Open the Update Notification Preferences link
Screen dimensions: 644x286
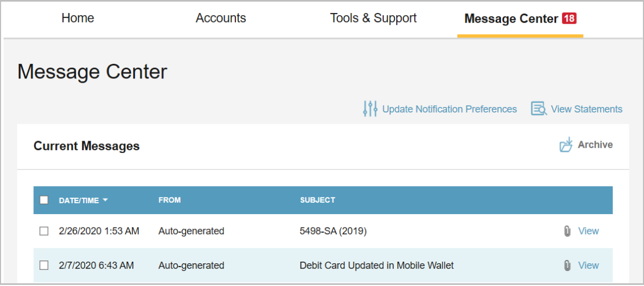pos(449,109)
